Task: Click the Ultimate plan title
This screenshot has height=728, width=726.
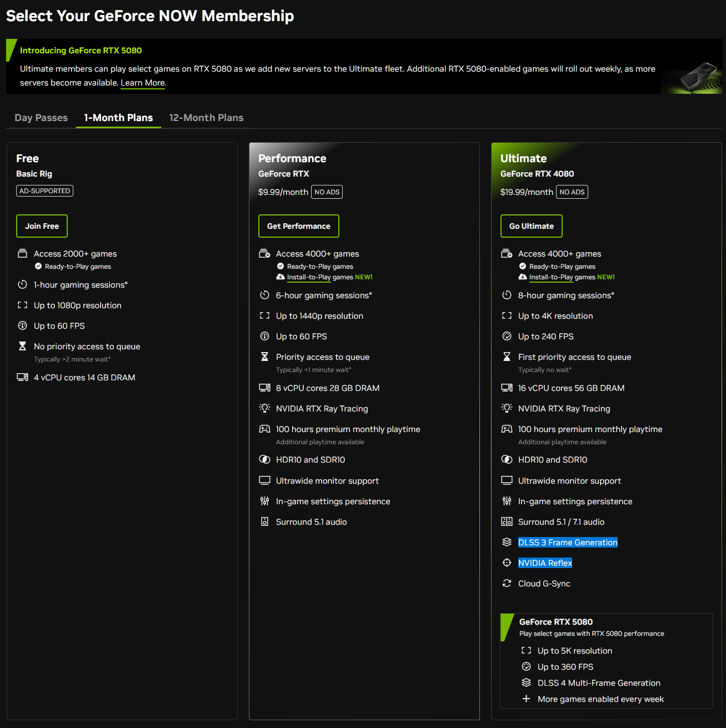Action: tap(523, 158)
